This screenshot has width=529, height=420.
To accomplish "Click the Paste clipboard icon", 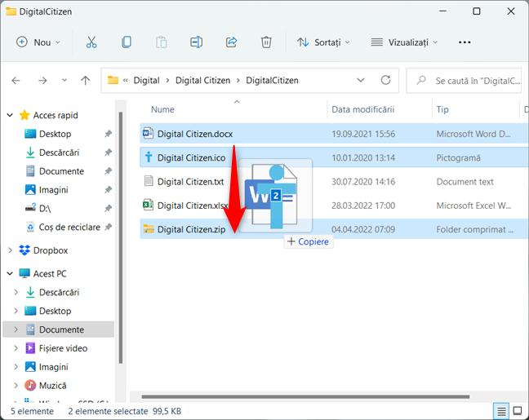I will tap(162, 42).
